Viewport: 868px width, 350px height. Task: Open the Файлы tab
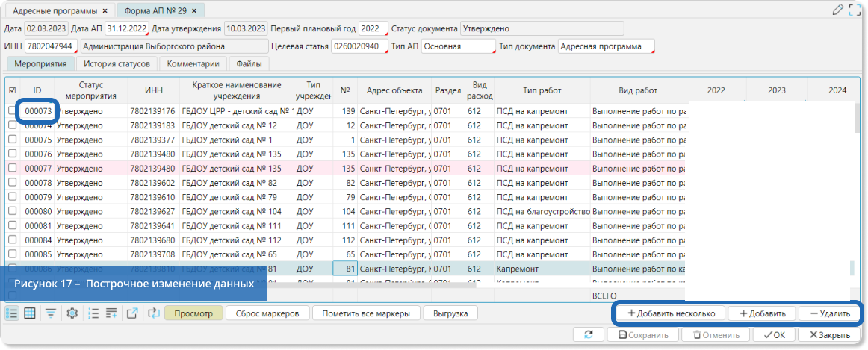point(249,63)
